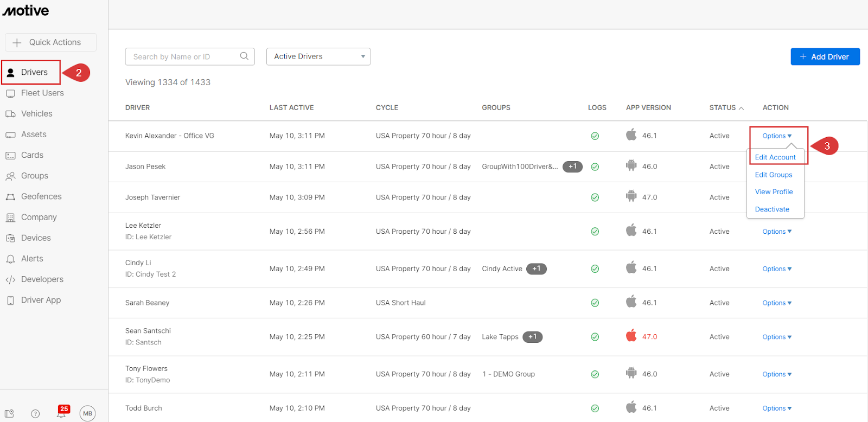Click logs checkmark for Sarah Beaney
The image size is (868, 422).
point(595,303)
